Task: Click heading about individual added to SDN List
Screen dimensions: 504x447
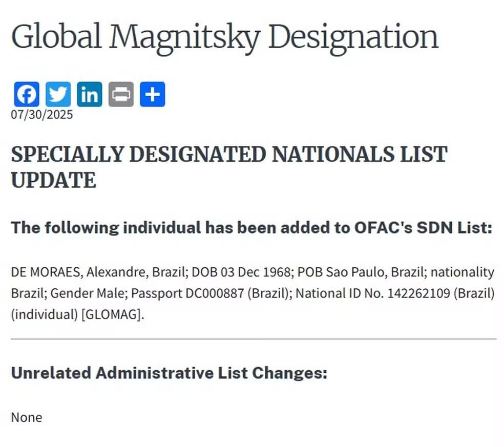Action: tap(251, 227)
